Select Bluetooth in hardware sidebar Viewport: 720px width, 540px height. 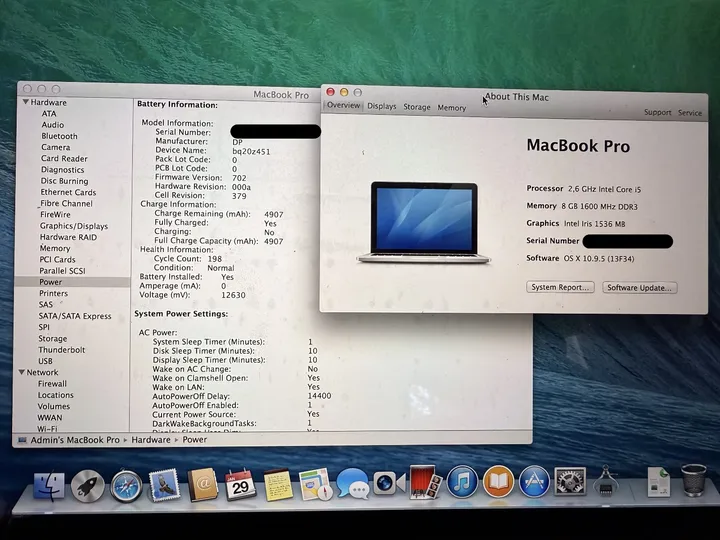pos(59,136)
